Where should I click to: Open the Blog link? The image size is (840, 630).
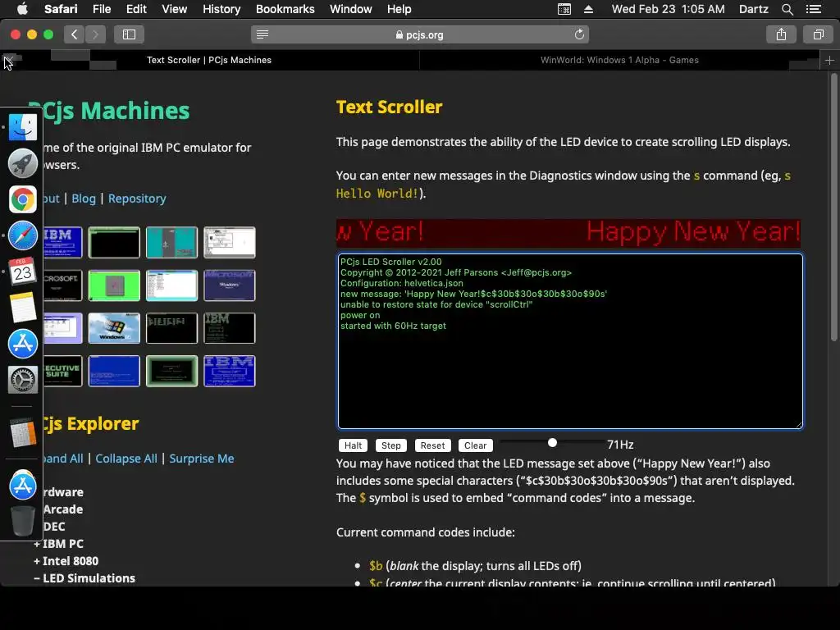[84, 199]
